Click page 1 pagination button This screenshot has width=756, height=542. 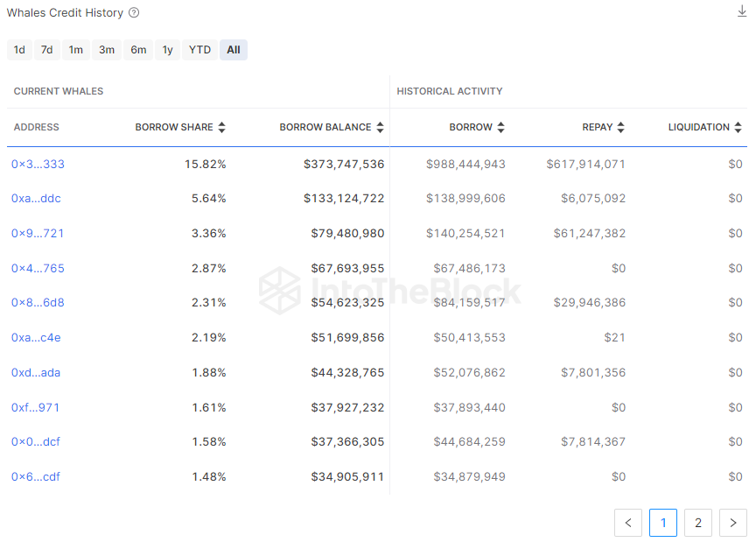[x=662, y=524]
